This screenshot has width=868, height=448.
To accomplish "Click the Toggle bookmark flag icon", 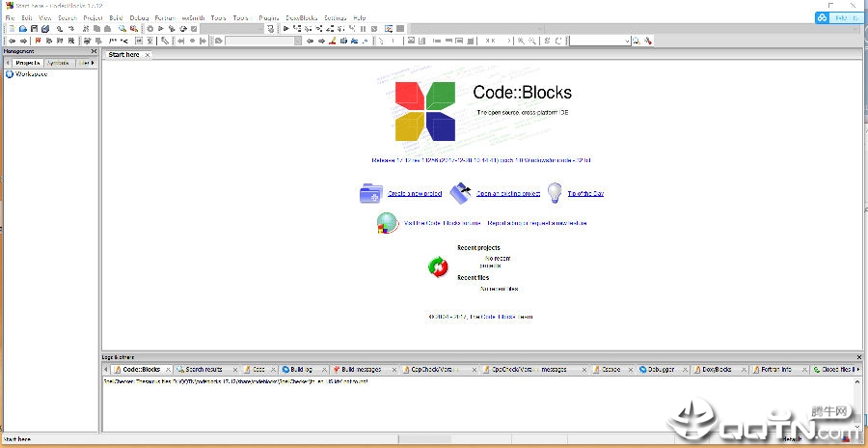I will 38,41.
